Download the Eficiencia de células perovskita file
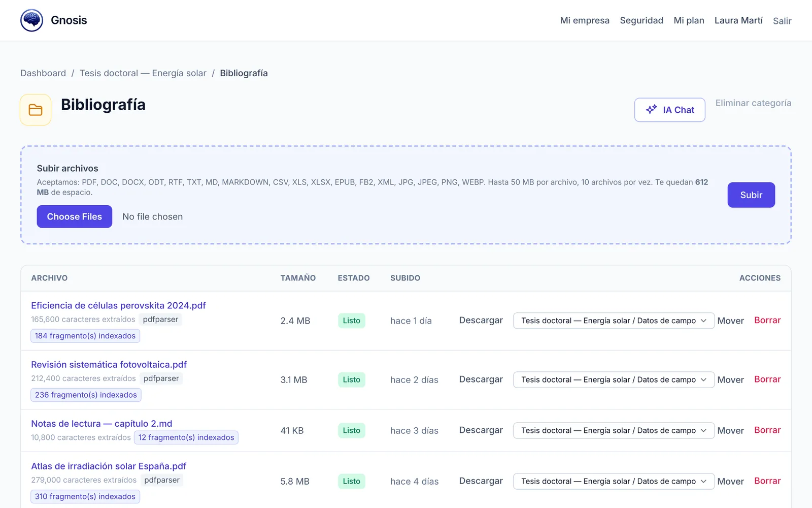The width and height of the screenshot is (812, 508). [481, 321]
